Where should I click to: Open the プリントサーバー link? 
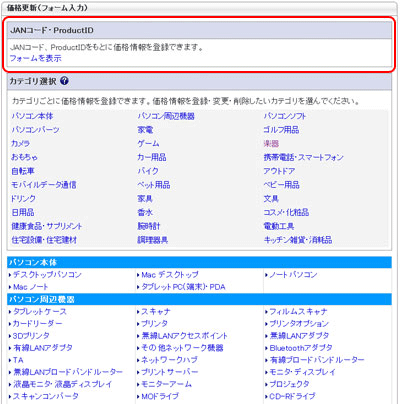pos(170,372)
